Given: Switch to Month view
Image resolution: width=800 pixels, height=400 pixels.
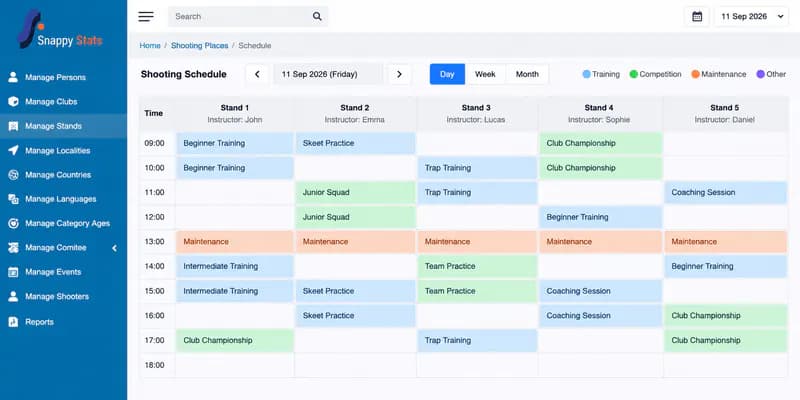Looking at the screenshot, I should pos(527,74).
